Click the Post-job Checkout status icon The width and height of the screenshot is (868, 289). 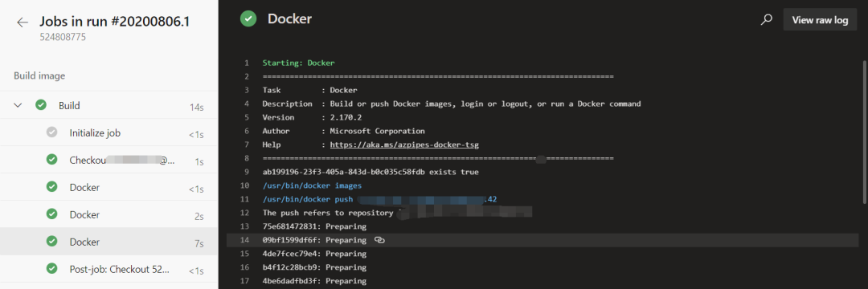click(x=52, y=269)
